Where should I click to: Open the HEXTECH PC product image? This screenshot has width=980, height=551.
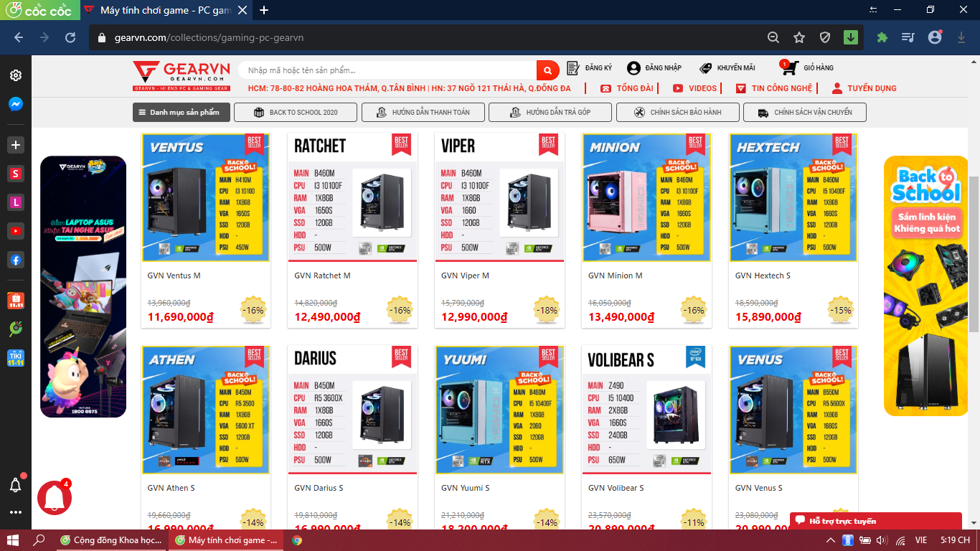793,197
